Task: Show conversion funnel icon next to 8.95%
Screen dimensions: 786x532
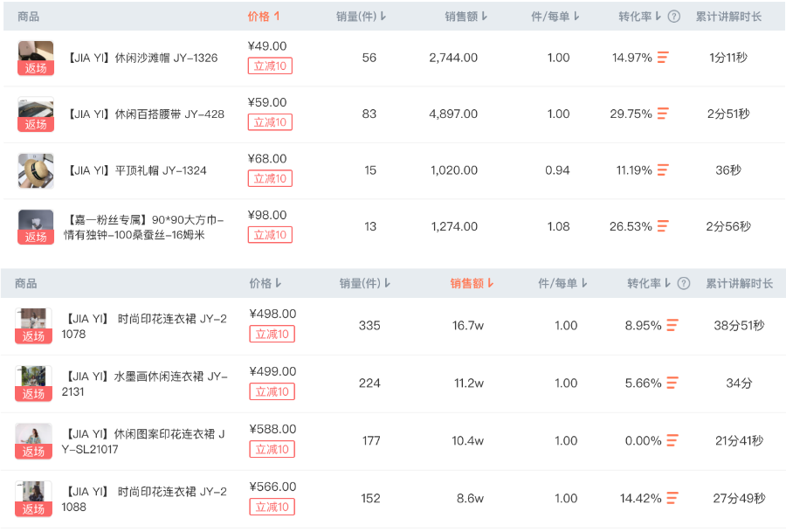Action: pyautogui.click(x=672, y=326)
